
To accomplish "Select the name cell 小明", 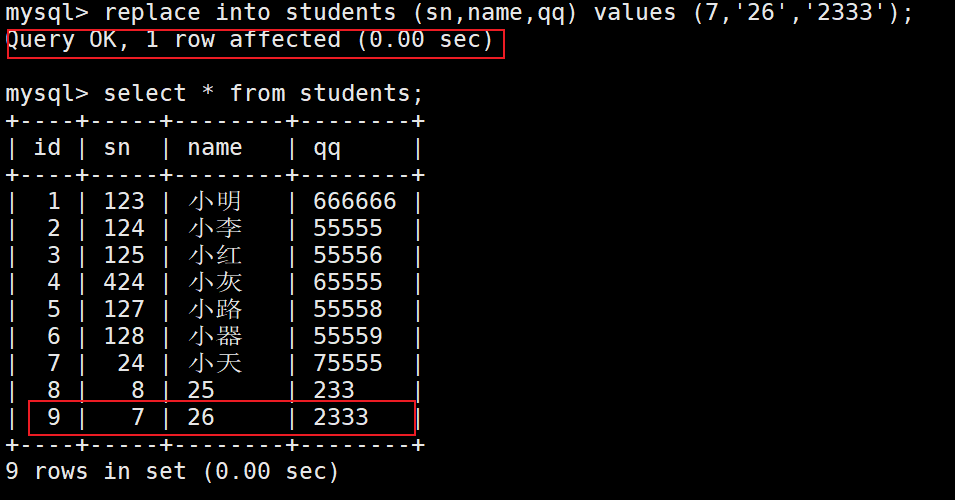I will (215, 202).
